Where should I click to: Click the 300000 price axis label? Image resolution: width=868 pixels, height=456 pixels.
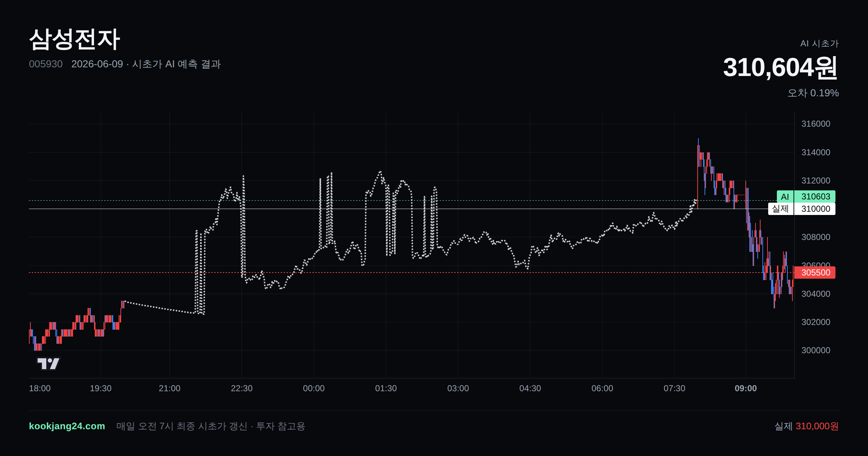tap(816, 350)
